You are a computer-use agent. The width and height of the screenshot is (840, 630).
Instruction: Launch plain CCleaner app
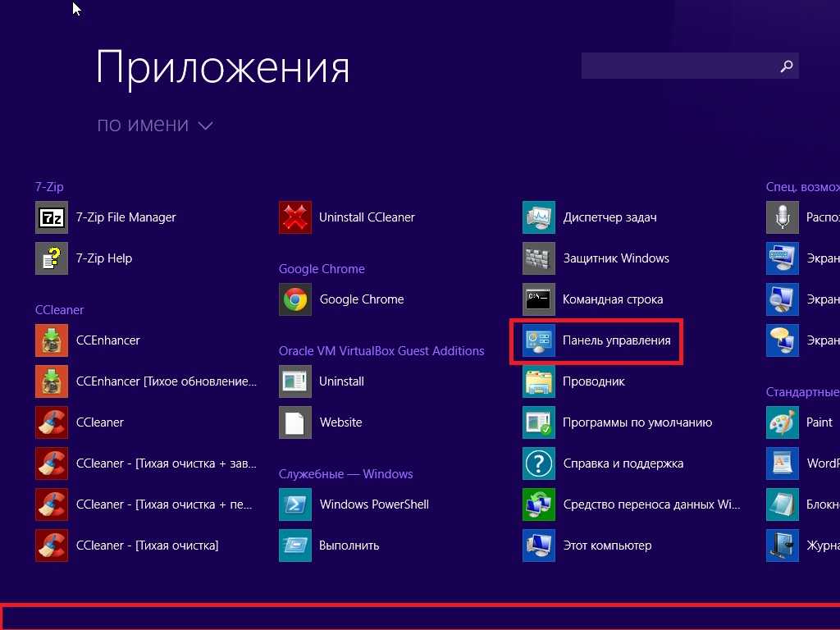[x=80, y=422]
